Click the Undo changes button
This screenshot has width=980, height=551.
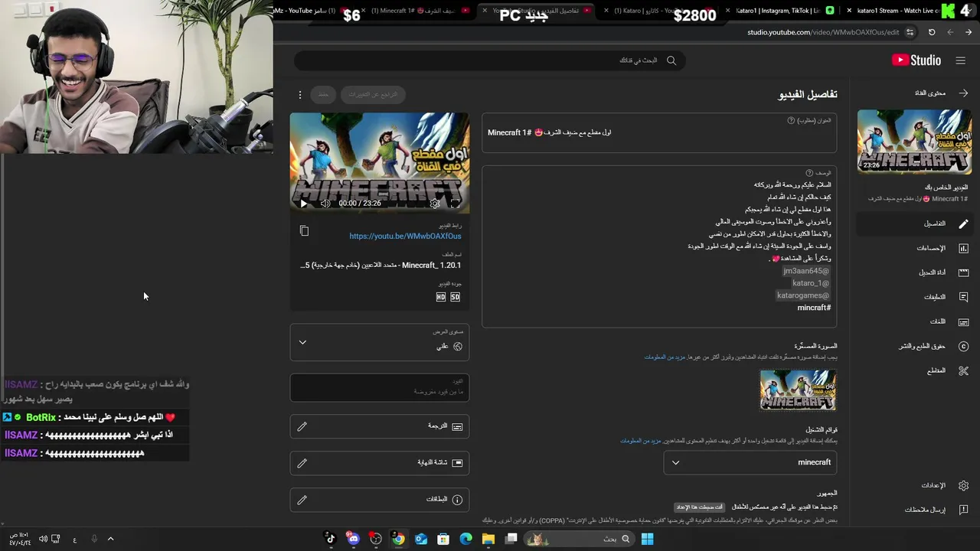[373, 94]
